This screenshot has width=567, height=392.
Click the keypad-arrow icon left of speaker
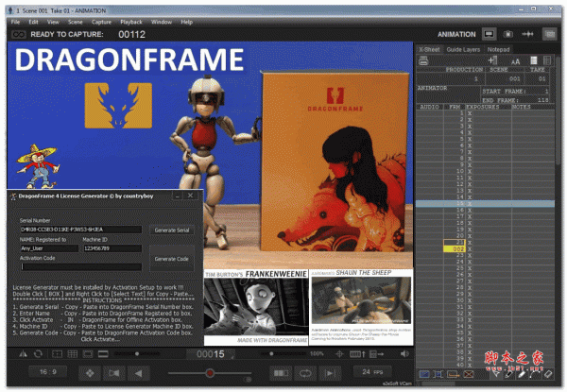(x=377, y=354)
